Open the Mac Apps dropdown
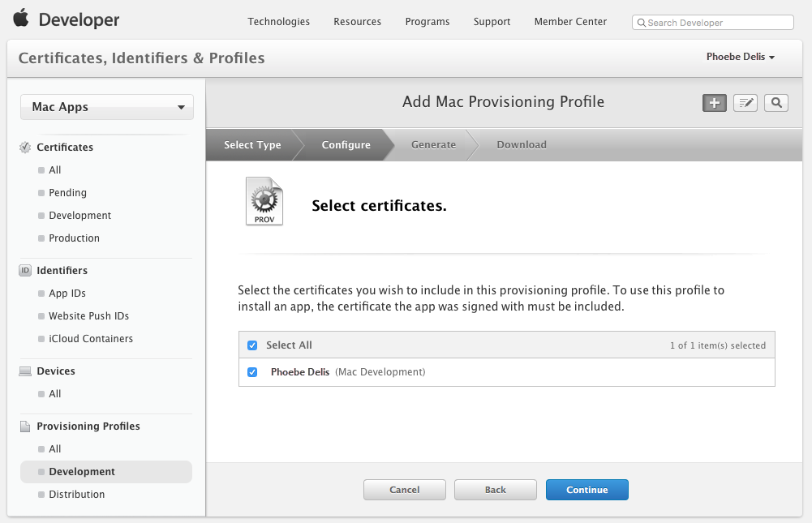The width and height of the screenshot is (812, 523). (106, 106)
